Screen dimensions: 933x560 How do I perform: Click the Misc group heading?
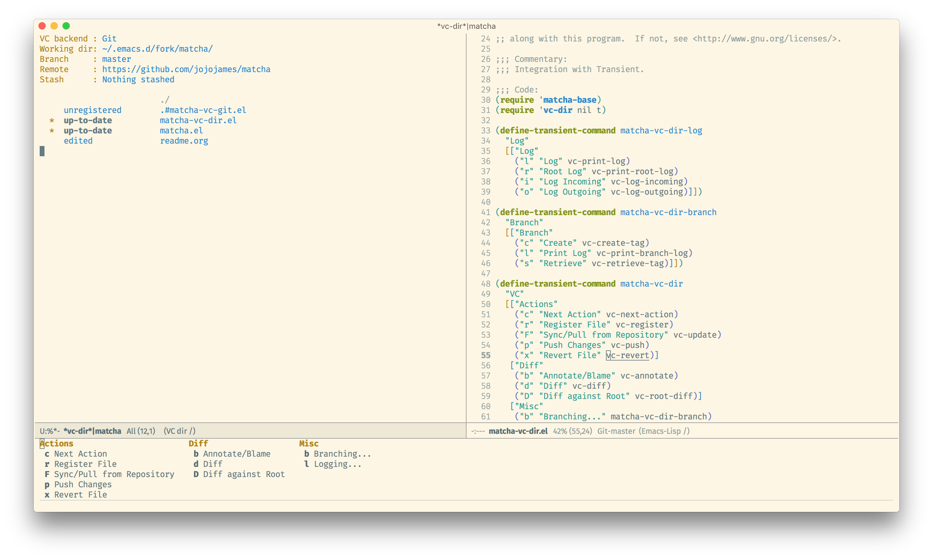tap(309, 444)
